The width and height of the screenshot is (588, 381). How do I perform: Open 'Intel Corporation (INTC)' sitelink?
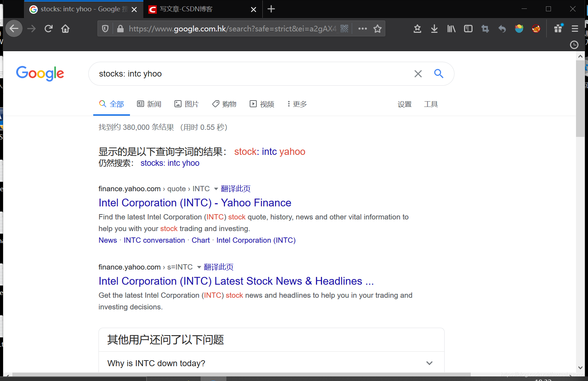pos(256,240)
